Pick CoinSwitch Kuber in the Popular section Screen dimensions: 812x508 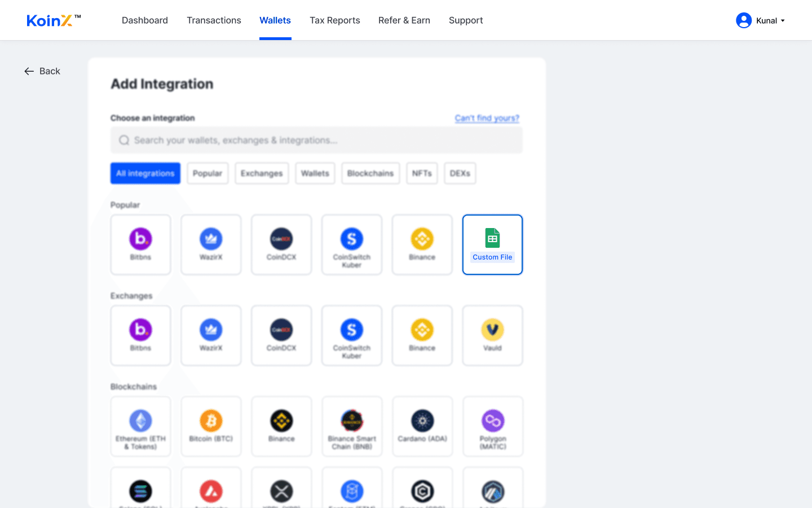tap(352, 244)
